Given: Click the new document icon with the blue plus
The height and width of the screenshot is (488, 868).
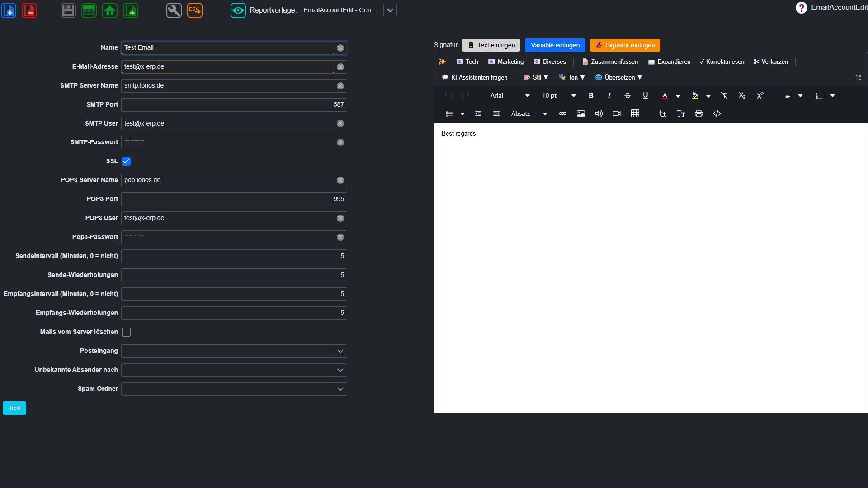Looking at the screenshot, I should tap(9, 10).
